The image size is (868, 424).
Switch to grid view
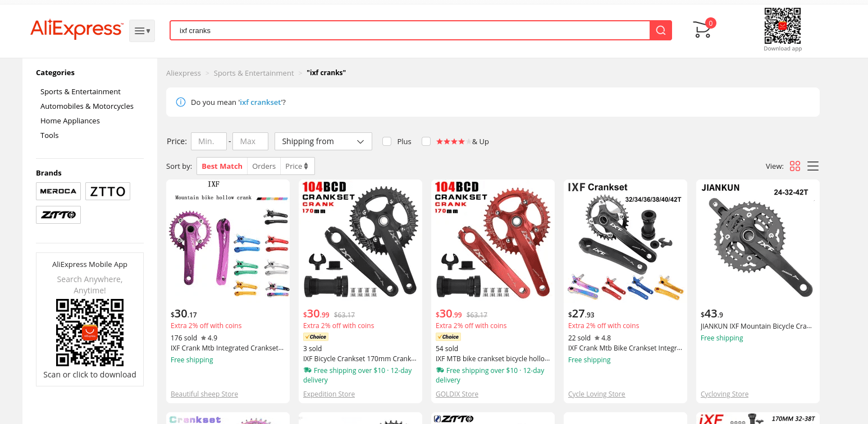click(x=794, y=166)
